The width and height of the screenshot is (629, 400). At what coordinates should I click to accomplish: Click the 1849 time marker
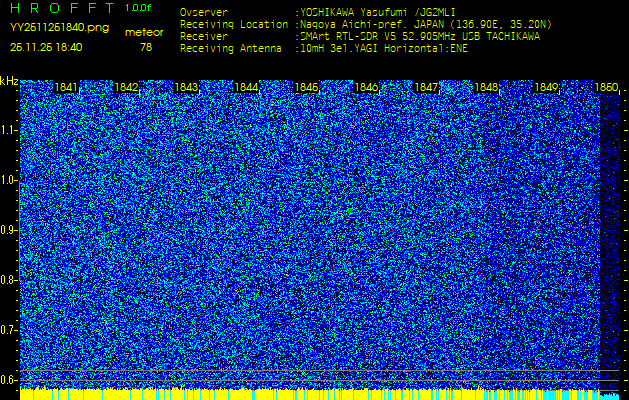[x=546, y=87]
